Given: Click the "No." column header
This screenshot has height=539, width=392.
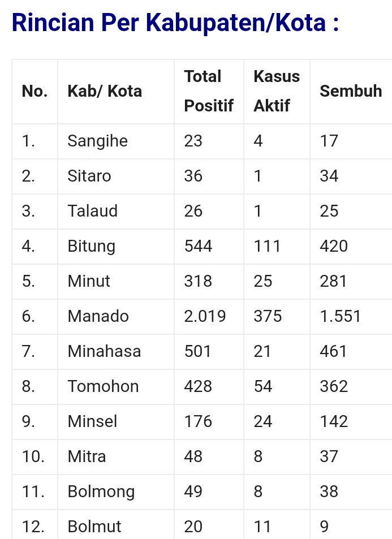Looking at the screenshot, I should pyautogui.click(x=35, y=91).
